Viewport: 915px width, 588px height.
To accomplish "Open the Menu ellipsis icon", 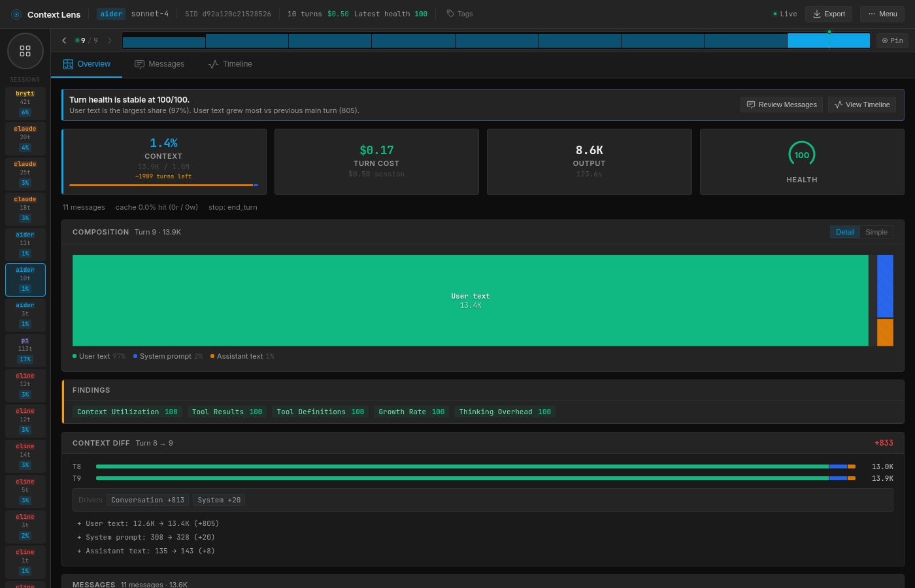I will (872, 14).
